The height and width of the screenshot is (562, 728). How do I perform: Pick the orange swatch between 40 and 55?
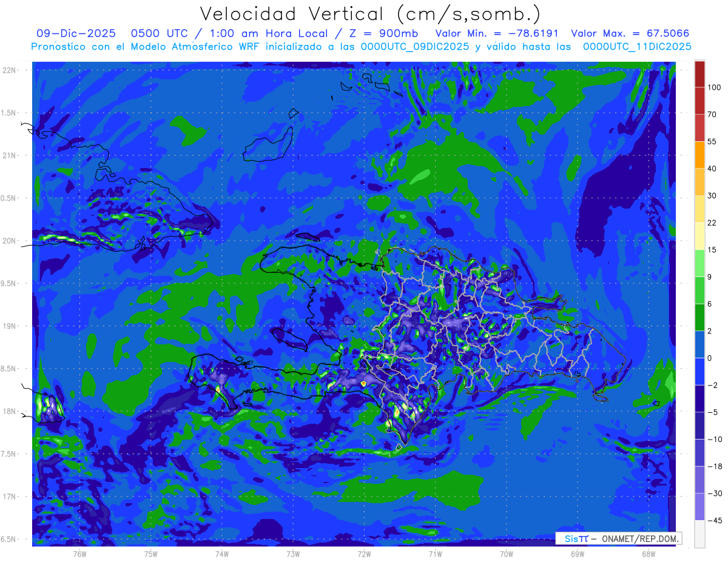(x=699, y=155)
